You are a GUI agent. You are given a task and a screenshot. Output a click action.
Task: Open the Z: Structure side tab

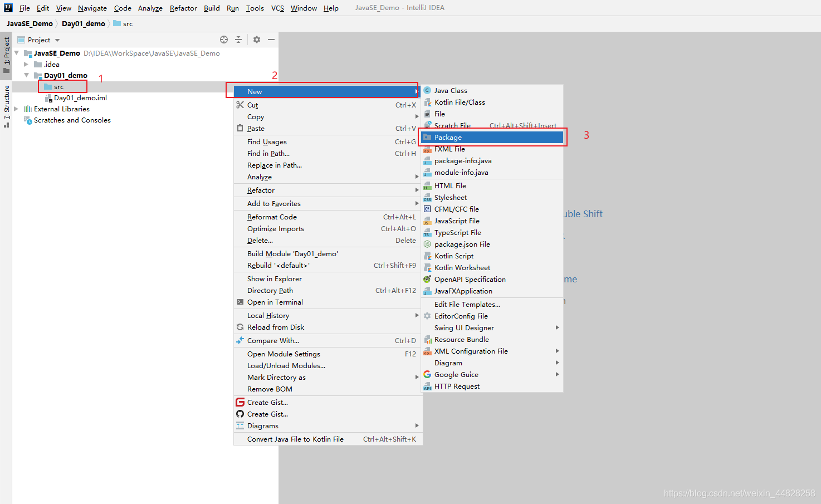coord(7,106)
